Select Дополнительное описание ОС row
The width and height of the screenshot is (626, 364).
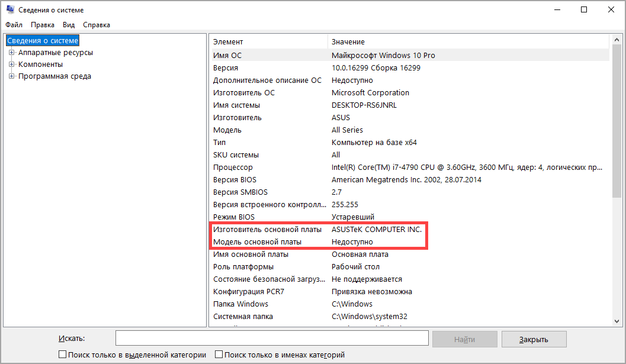point(410,80)
